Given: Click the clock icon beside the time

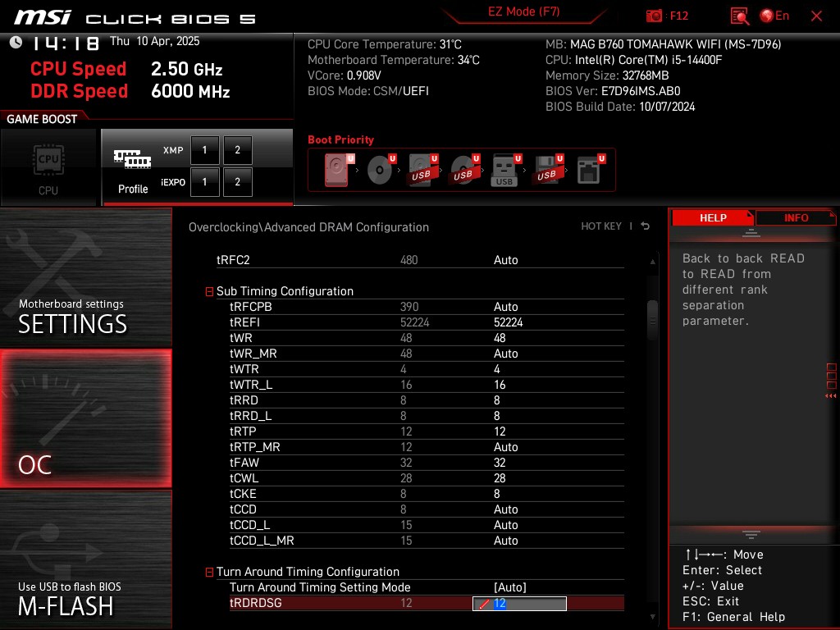Looking at the screenshot, I should 16,43.
